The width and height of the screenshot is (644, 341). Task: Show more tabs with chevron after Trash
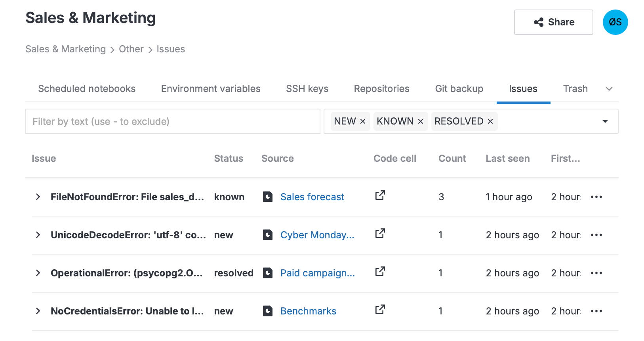(609, 89)
